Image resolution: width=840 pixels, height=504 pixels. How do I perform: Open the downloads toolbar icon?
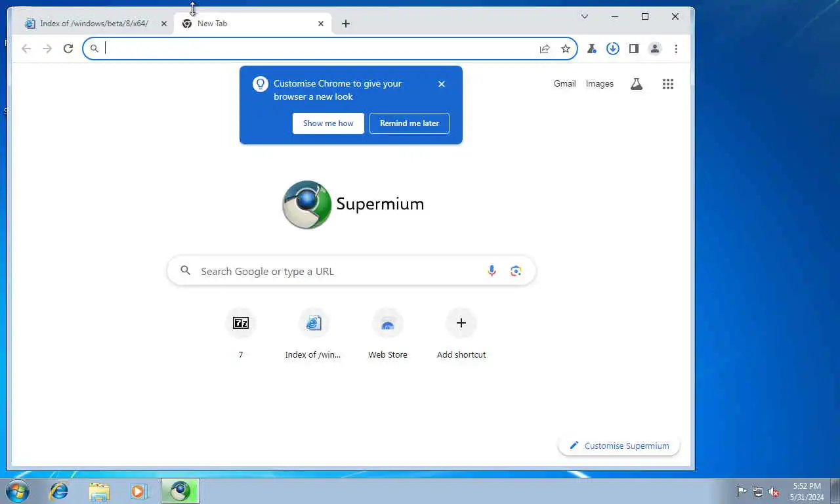pos(613,49)
